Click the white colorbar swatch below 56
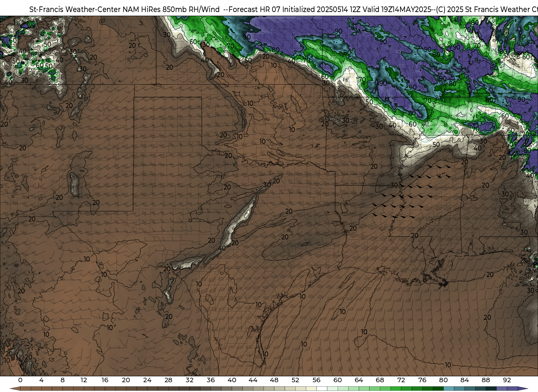The image size is (538, 392). (322, 389)
